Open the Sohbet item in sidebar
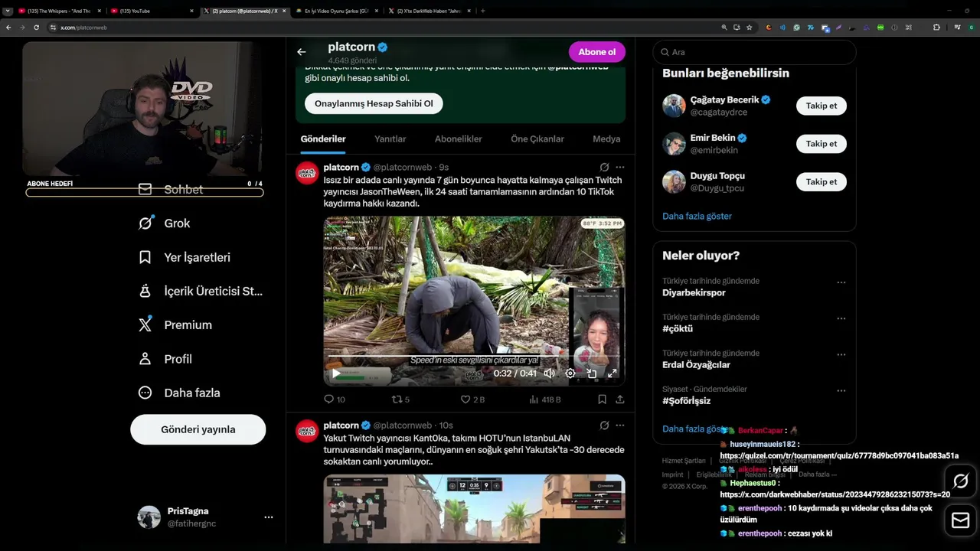Screen dimensions: 980x551 170,189
